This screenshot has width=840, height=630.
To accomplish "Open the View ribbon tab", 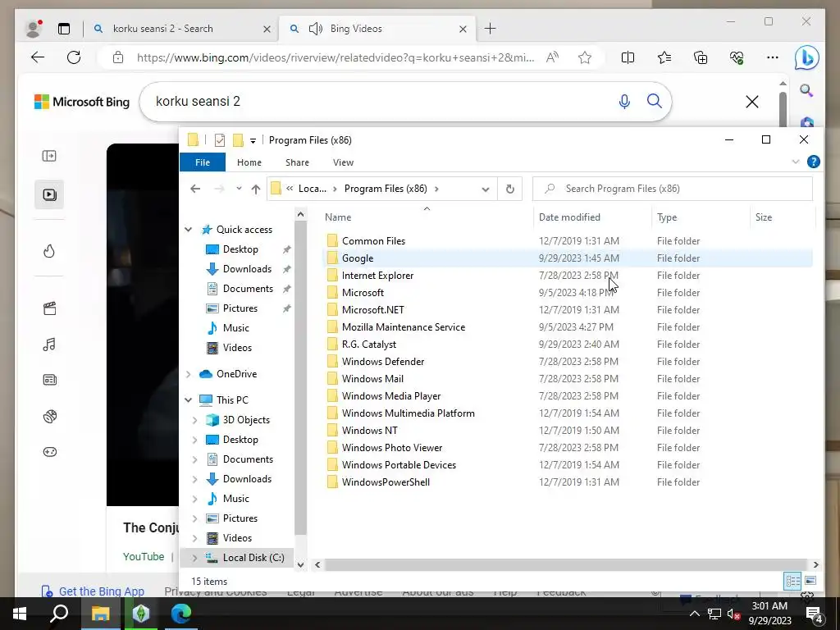I will coord(343,162).
